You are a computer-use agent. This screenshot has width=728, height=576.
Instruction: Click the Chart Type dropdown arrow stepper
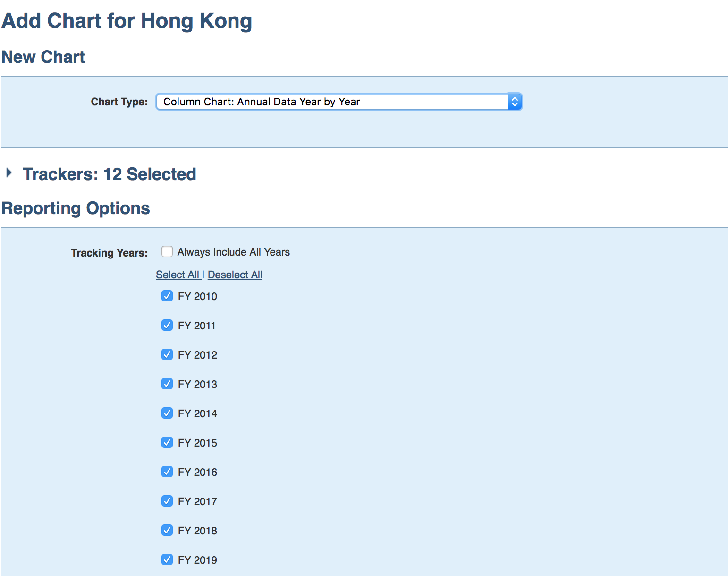(515, 102)
